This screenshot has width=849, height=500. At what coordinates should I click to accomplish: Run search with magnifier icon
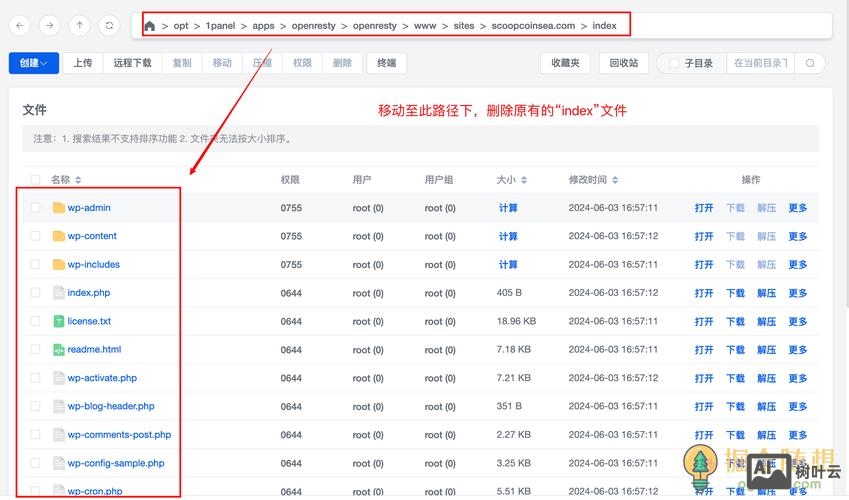tap(810, 63)
